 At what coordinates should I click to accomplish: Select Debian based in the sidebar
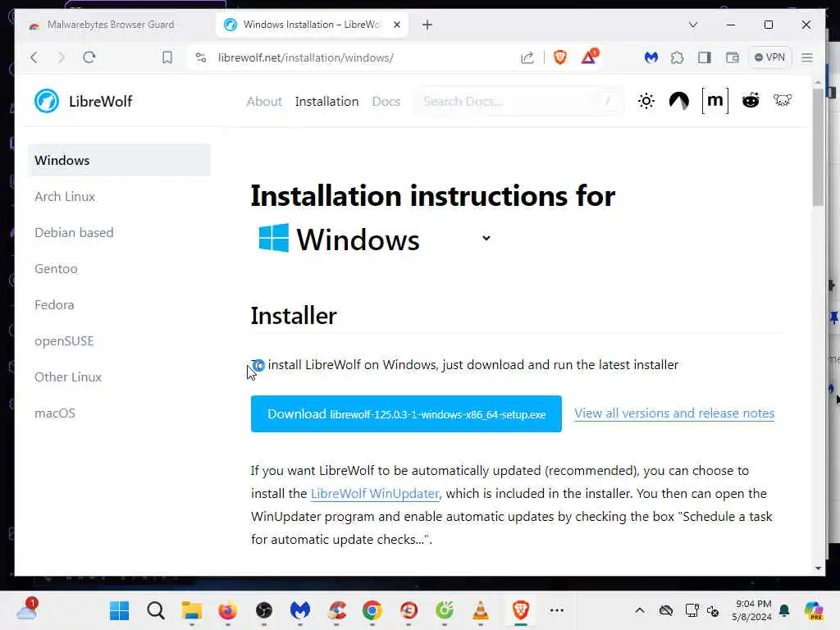[x=74, y=232]
